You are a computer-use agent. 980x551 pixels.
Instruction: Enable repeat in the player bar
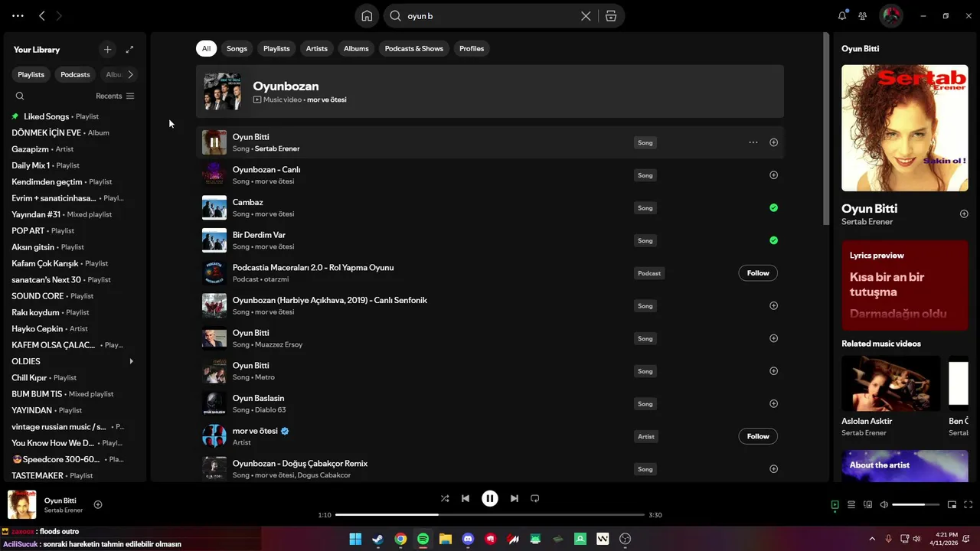[535, 498]
